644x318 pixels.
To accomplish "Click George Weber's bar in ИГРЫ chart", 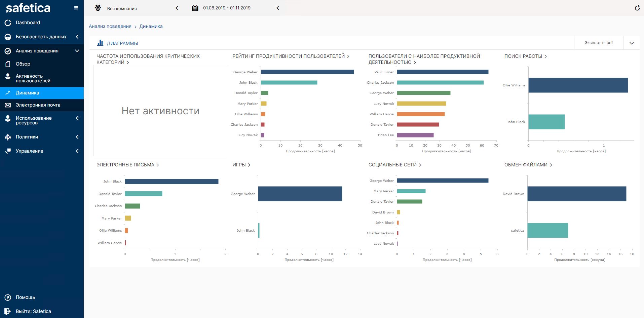I will coord(300,194).
